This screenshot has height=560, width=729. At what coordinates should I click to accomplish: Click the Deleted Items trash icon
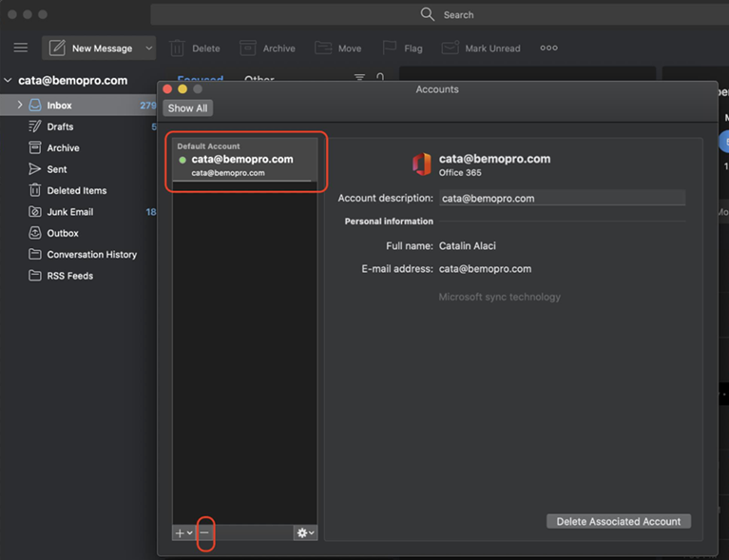35,190
